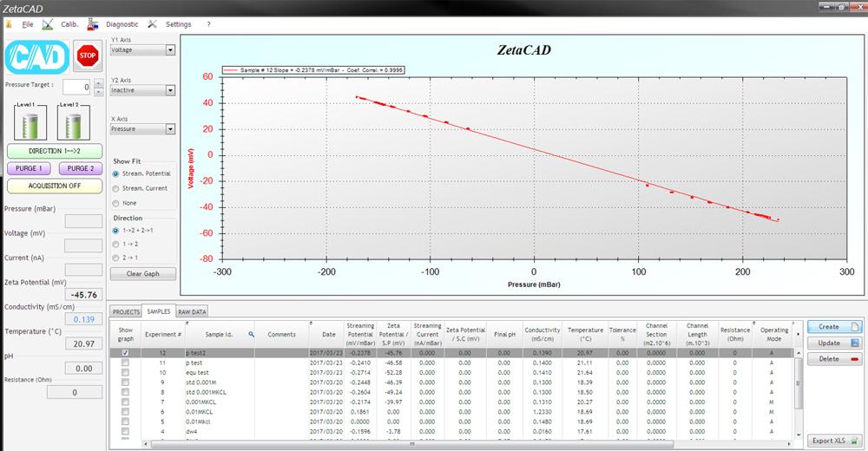The height and width of the screenshot is (451, 868).
Task: Click the CAD logo image
Action: 37,57
